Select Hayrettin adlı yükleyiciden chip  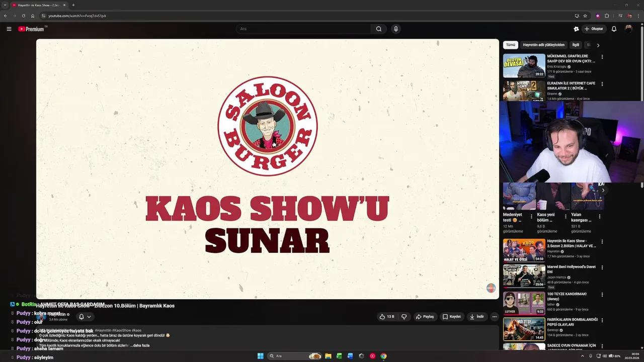[x=543, y=45]
